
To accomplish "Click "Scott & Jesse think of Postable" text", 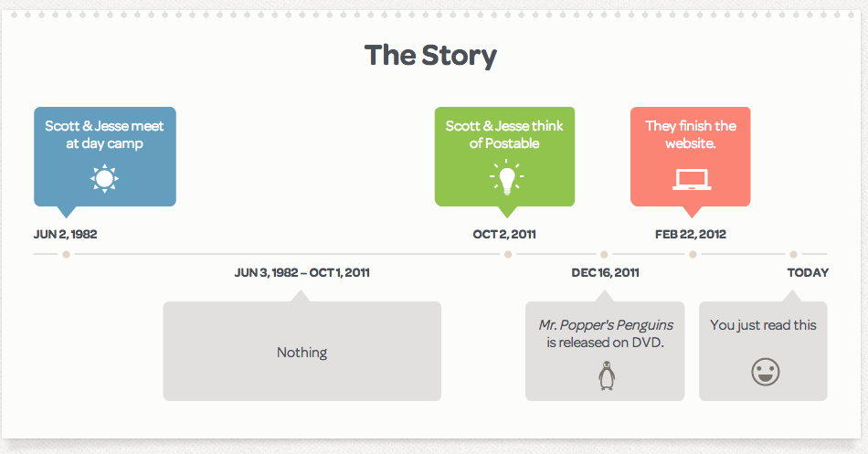I will (504, 134).
